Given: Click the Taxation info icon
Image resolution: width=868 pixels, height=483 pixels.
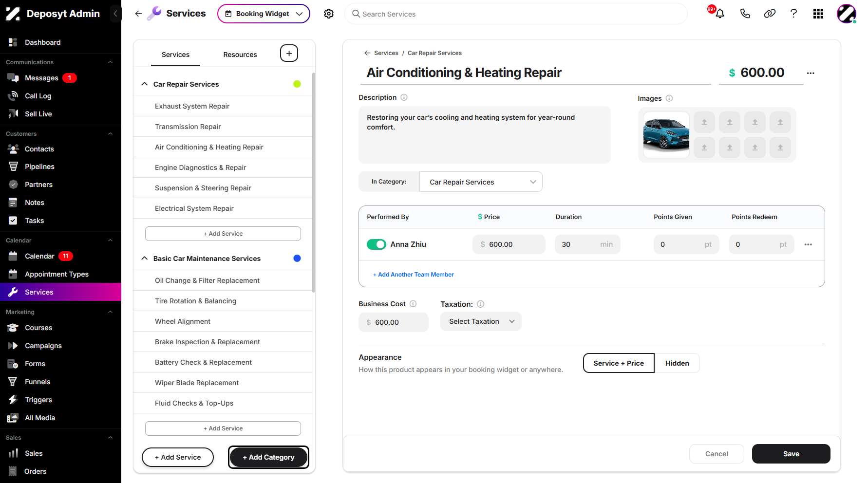Looking at the screenshot, I should tap(480, 304).
